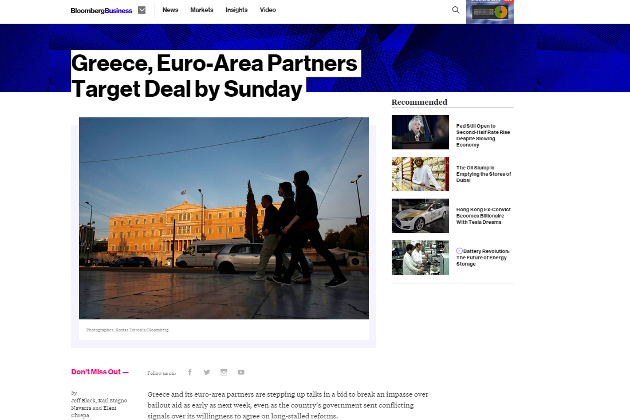Open the search magnifier icon
Viewport: 630px width, 420px height.
[455, 10]
